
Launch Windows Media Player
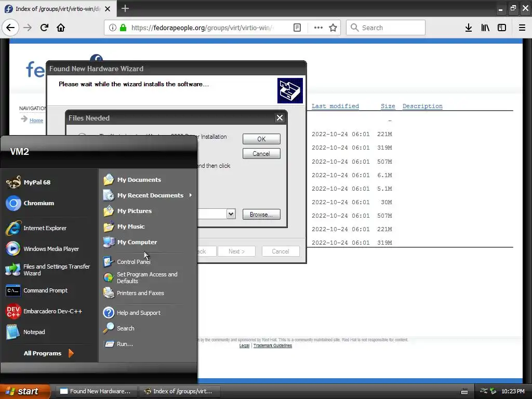[43, 249]
